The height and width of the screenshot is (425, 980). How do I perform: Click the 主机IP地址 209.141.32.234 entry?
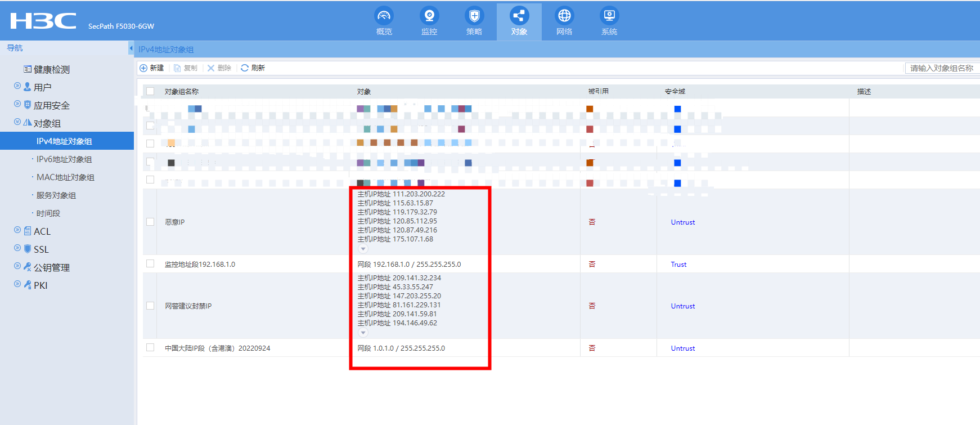tap(399, 278)
